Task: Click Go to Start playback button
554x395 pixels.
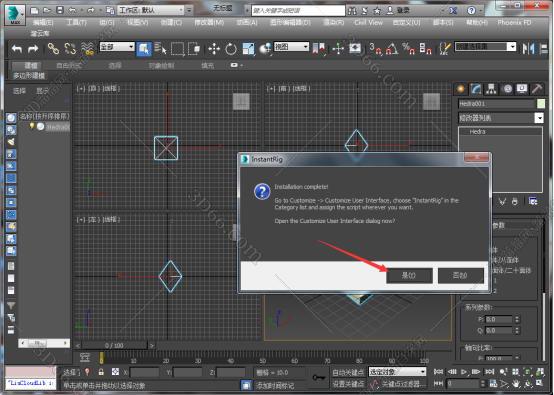Action: tap(438, 372)
